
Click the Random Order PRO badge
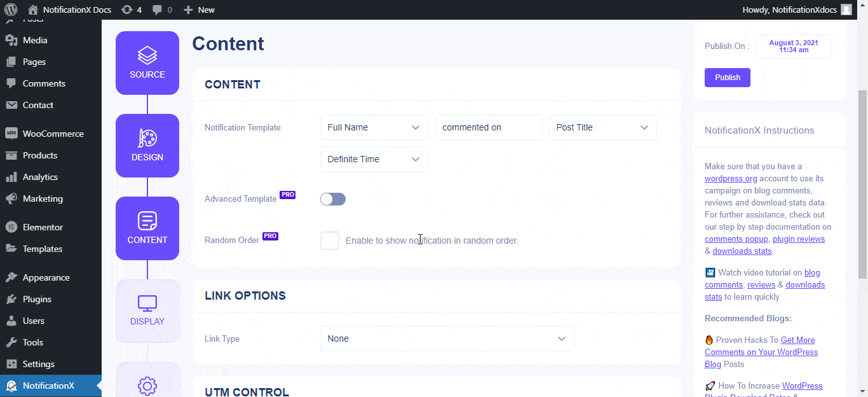click(270, 236)
